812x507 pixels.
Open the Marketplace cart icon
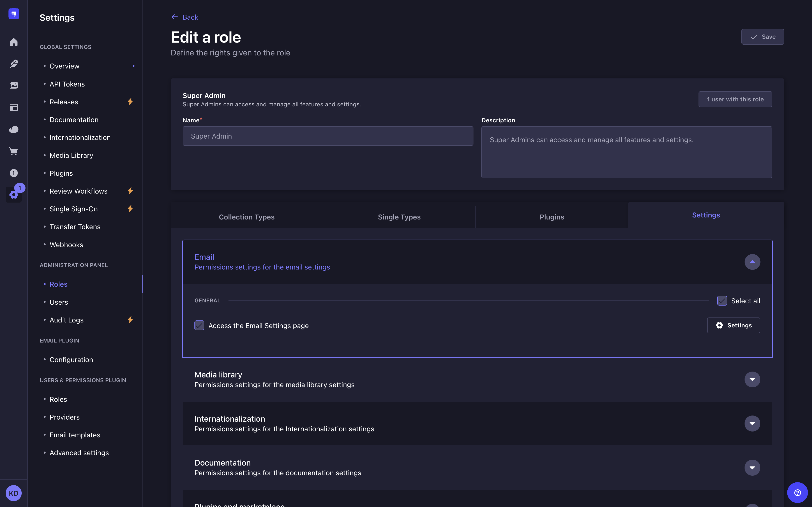point(14,151)
